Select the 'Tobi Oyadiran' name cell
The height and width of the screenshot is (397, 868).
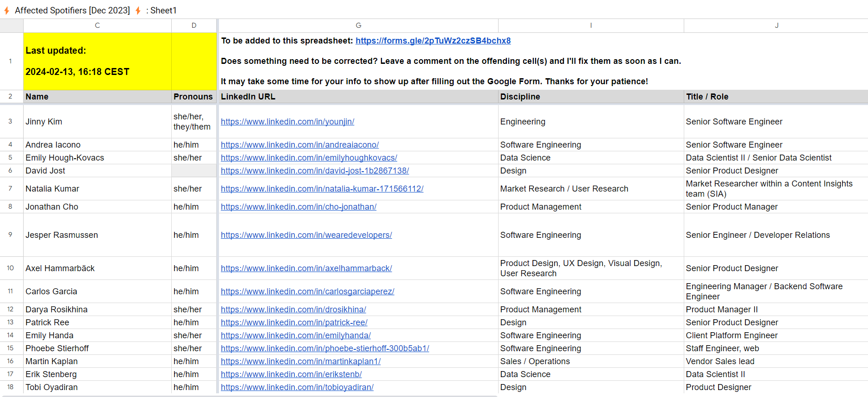[97, 387]
